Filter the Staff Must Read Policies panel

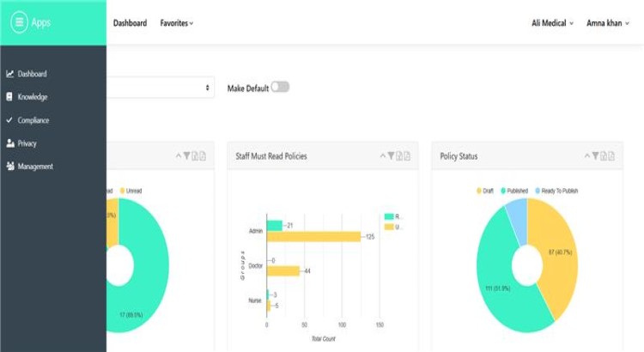pos(391,156)
